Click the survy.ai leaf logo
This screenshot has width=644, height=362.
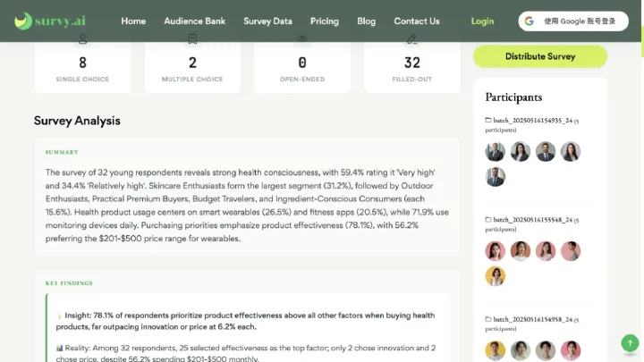pos(23,21)
